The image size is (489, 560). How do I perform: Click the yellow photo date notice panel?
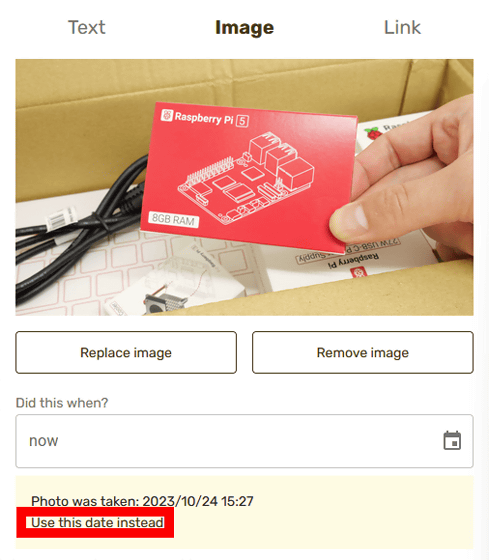click(244, 512)
